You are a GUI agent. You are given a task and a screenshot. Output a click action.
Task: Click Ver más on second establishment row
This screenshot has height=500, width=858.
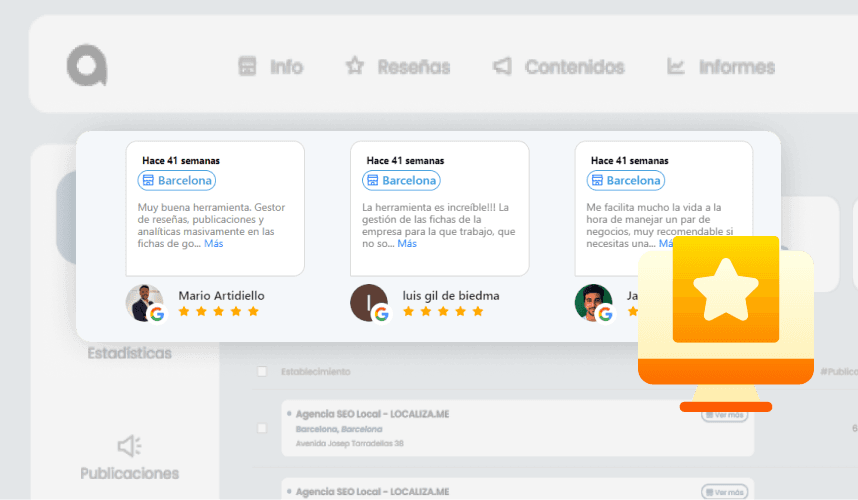[x=724, y=492]
